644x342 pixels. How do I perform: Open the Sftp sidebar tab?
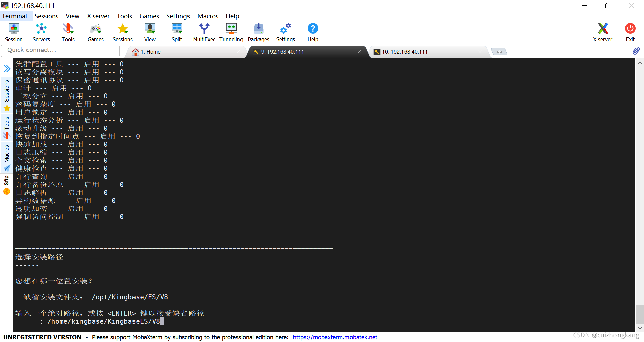click(7, 185)
